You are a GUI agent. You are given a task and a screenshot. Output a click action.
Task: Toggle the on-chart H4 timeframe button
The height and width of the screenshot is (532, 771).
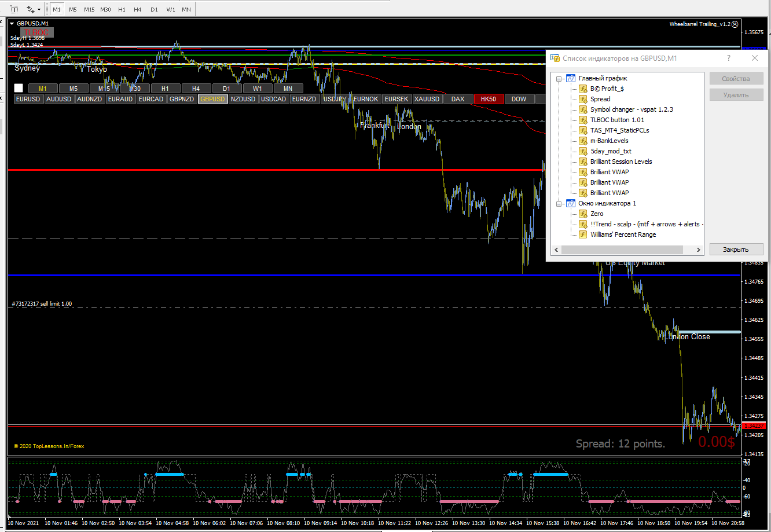pyautogui.click(x=196, y=89)
